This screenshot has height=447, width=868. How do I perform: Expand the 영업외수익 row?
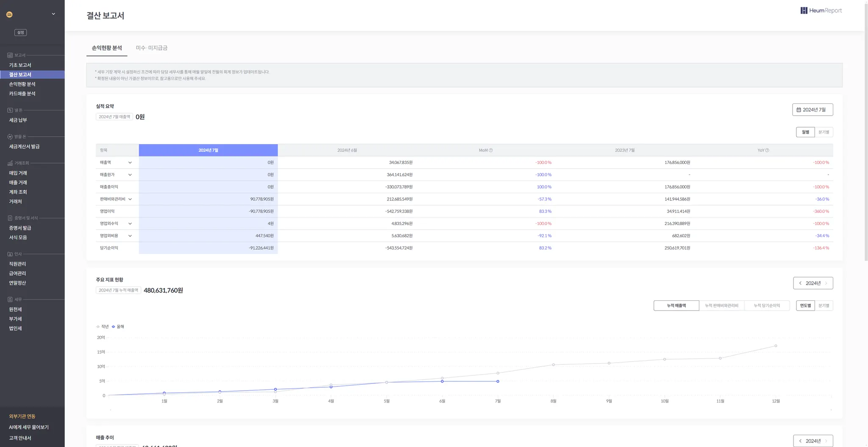point(130,224)
